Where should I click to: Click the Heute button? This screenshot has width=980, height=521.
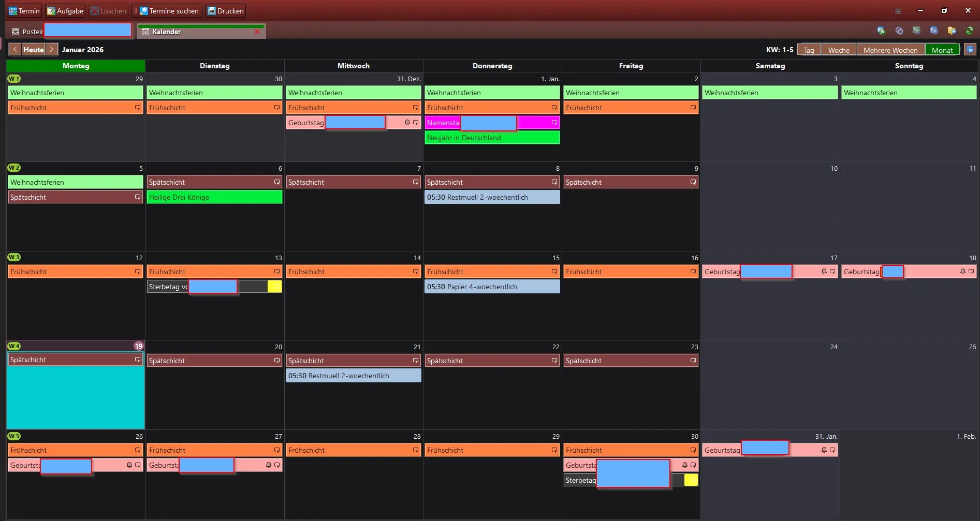(34, 50)
